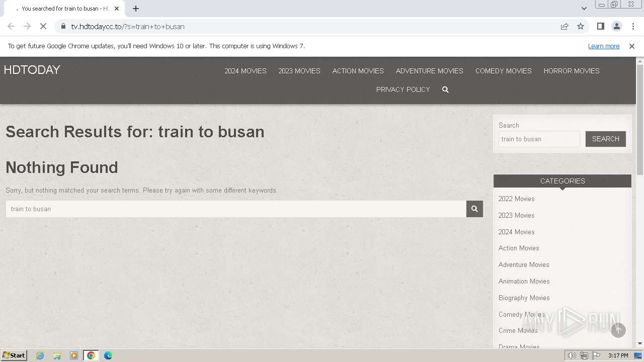Click the sidebar Search input field

[539, 139]
